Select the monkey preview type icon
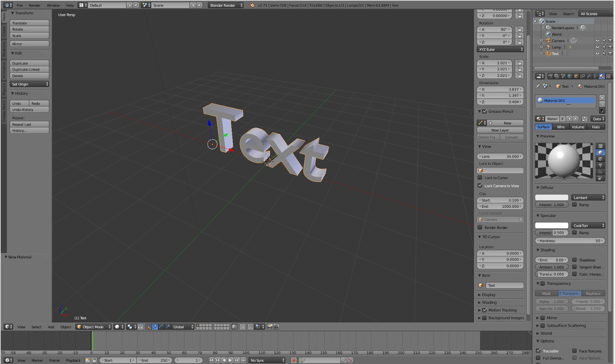This screenshot has width=615, height=364. tap(600, 165)
